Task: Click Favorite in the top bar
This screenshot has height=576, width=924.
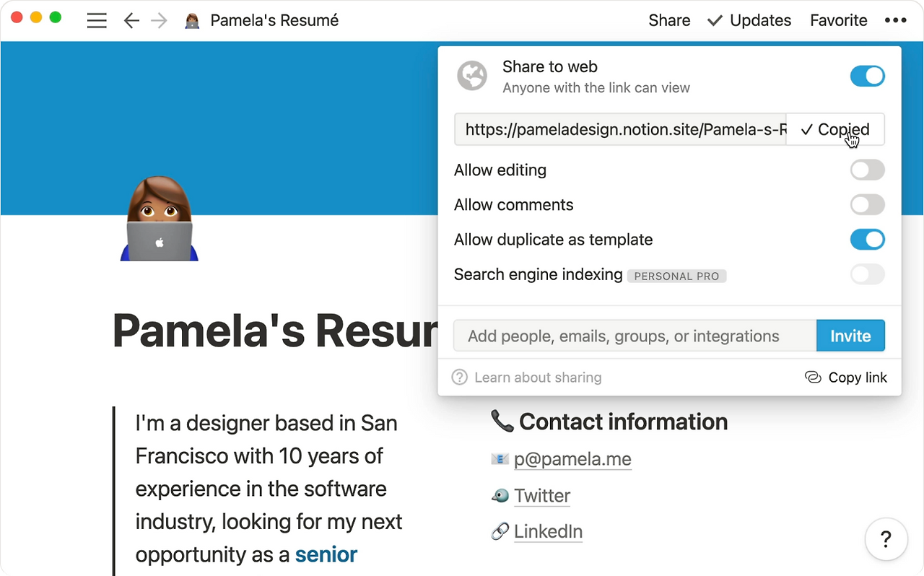Action: 838,20
